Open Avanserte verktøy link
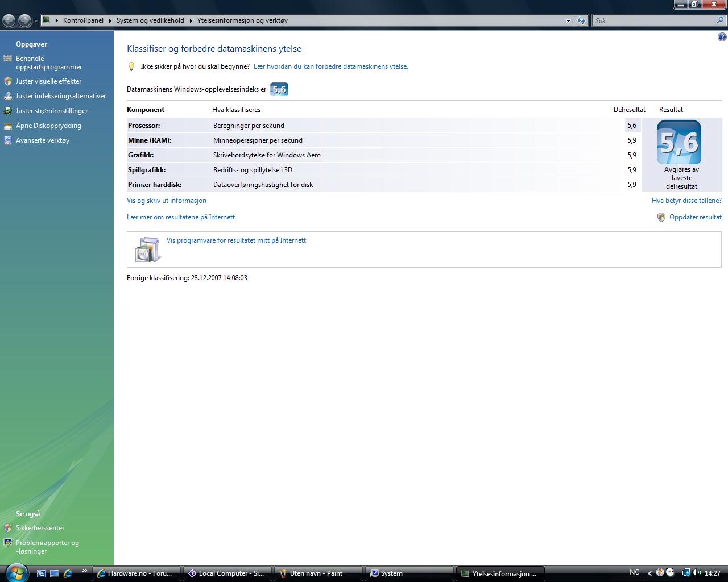 click(x=43, y=140)
